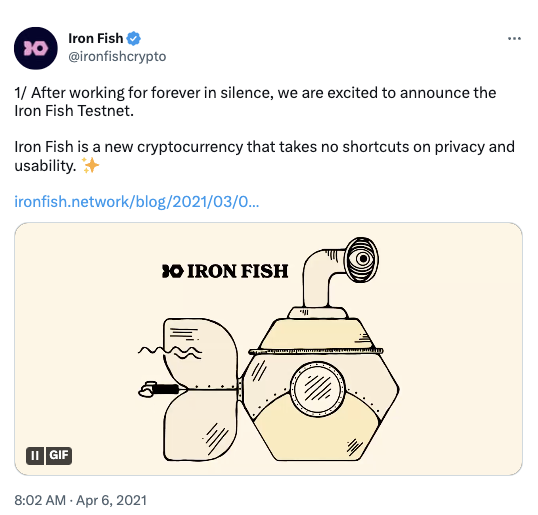The width and height of the screenshot is (538, 515).
Task: Click the domed submarine hatch under the periscope
Action: pyautogui.click(x=317, y=335)
